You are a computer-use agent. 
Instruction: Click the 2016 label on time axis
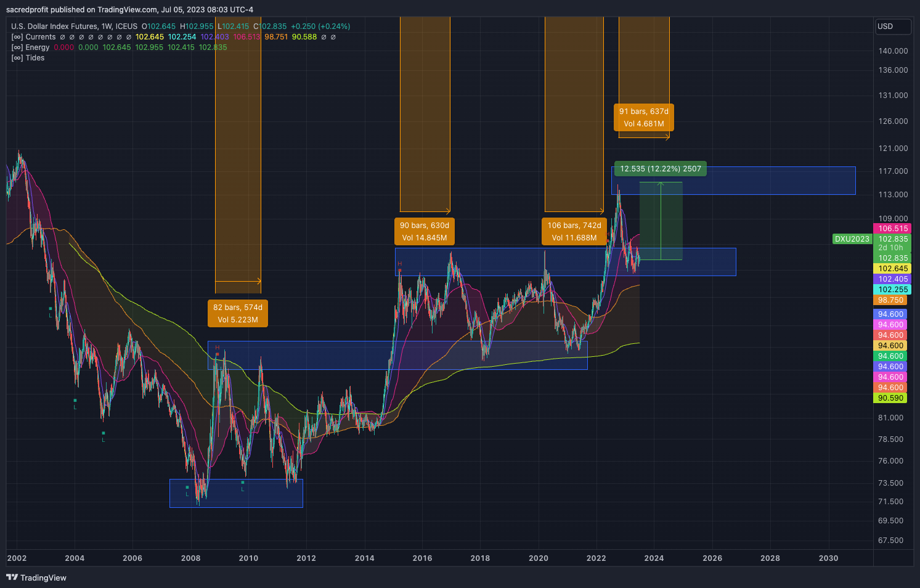[422, 558]
